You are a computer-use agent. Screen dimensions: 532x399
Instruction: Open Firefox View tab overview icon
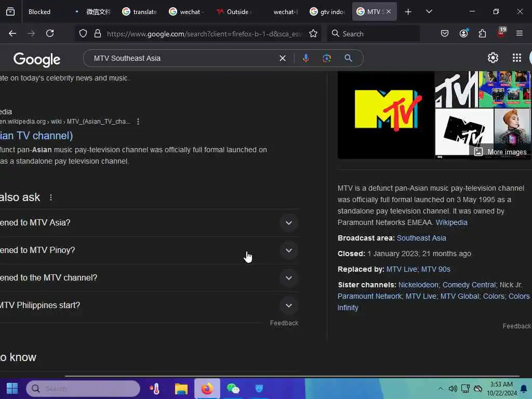[x=10, y=12]
